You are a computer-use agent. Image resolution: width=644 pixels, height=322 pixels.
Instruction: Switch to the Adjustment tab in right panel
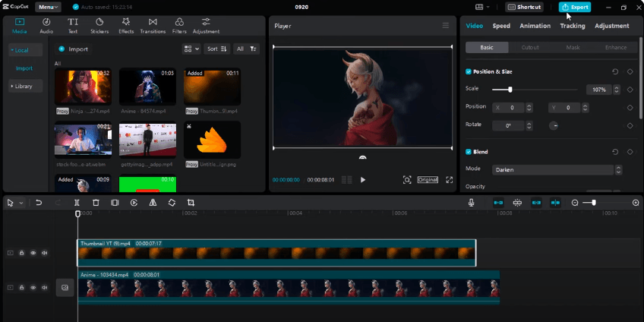611,26
